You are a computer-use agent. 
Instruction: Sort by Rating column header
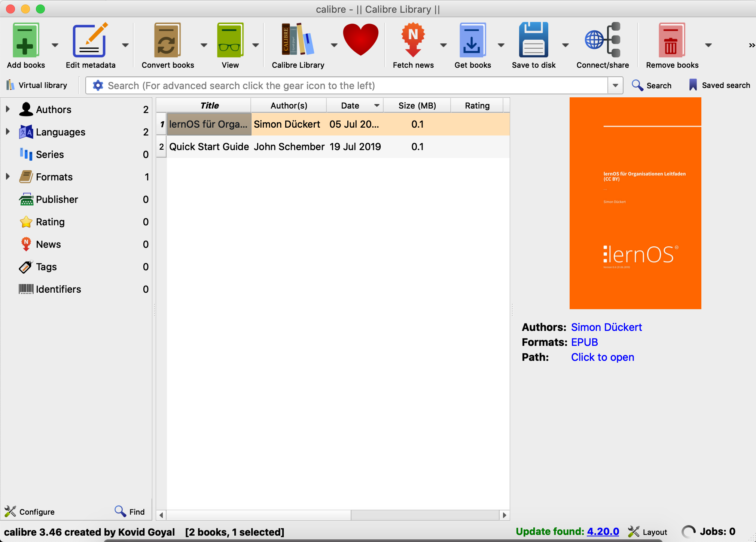477,106
